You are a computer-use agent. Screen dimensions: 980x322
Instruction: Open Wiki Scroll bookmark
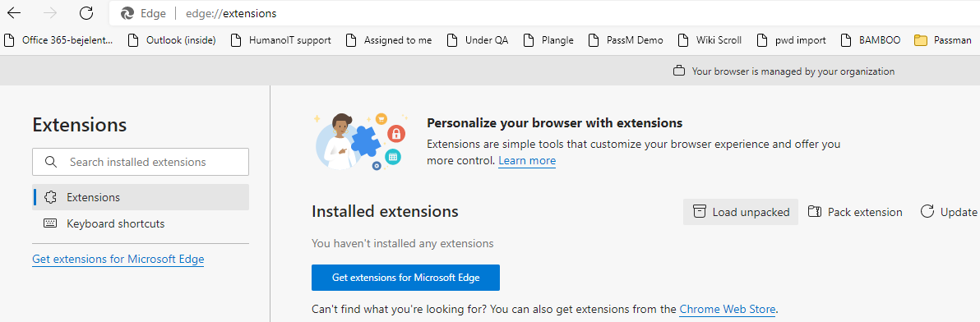[x=710, y=40]
